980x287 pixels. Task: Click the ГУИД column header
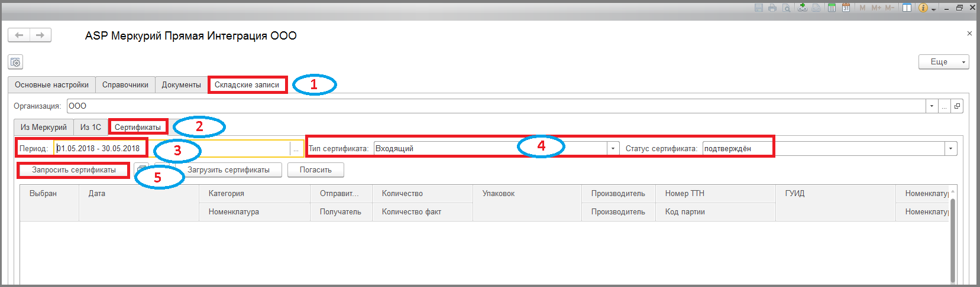click(836, 203)
